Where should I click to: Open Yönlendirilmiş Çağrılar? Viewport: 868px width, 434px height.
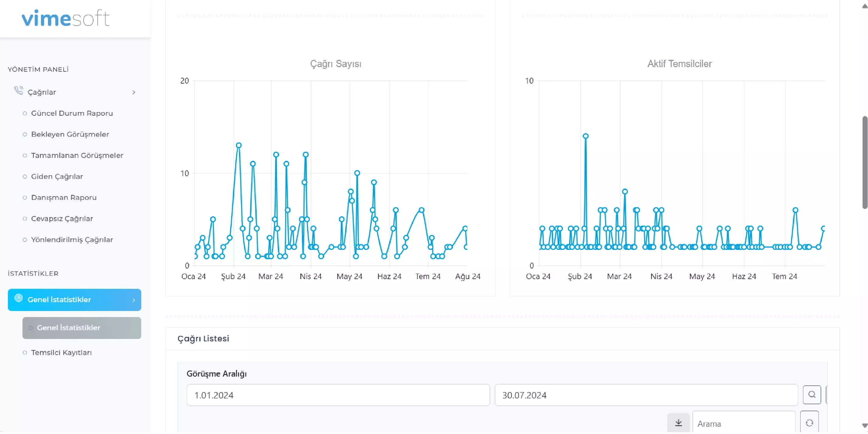(x=72, y=240)
